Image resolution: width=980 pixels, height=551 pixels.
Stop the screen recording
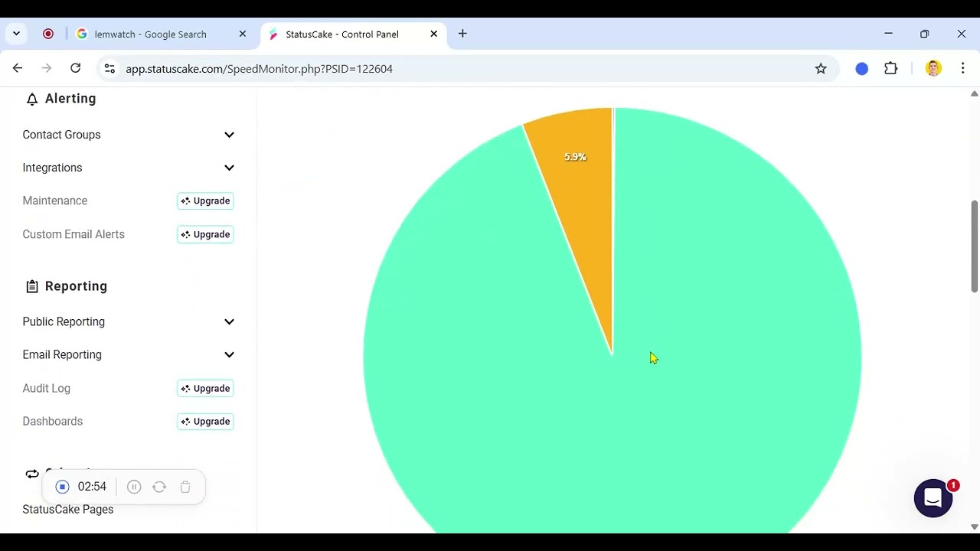(63, 487)
